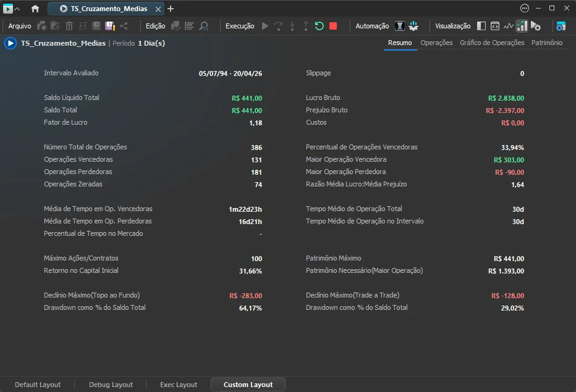Open the Visualização menu
This screenshot has width=576, height=392.
452,26
